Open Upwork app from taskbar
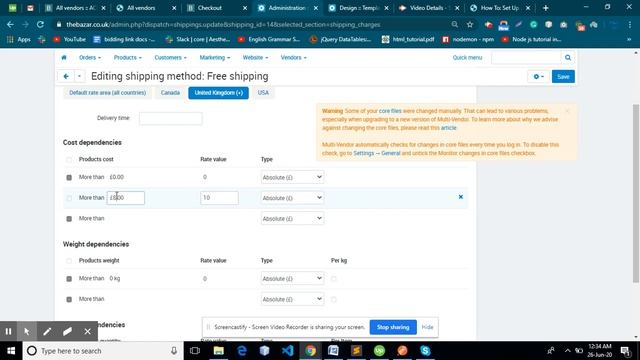 pos(379,351)
